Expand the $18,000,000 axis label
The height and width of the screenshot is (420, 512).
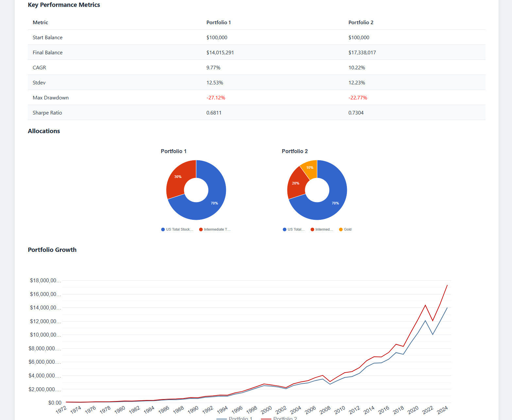click(44, 280)
